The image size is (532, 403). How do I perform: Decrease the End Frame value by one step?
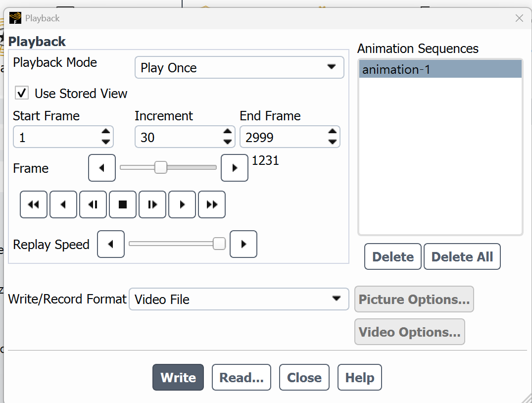click(332, 142)
